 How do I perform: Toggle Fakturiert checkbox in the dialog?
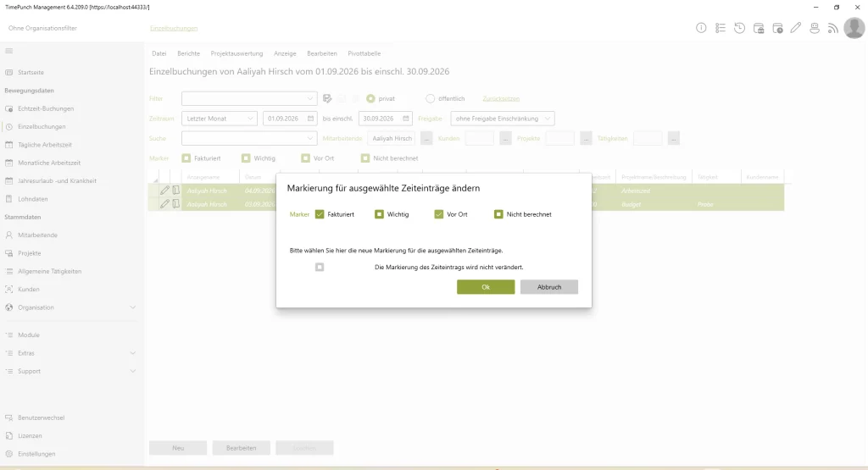[x=320, y=214]
